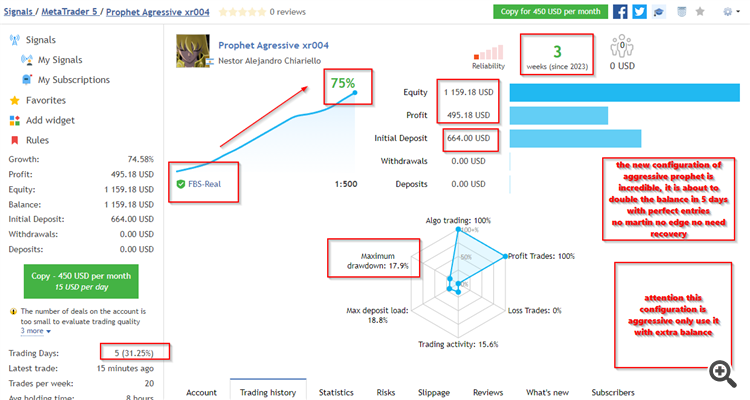Click Trading activity: 15.6% label

(x=458, y=344)
